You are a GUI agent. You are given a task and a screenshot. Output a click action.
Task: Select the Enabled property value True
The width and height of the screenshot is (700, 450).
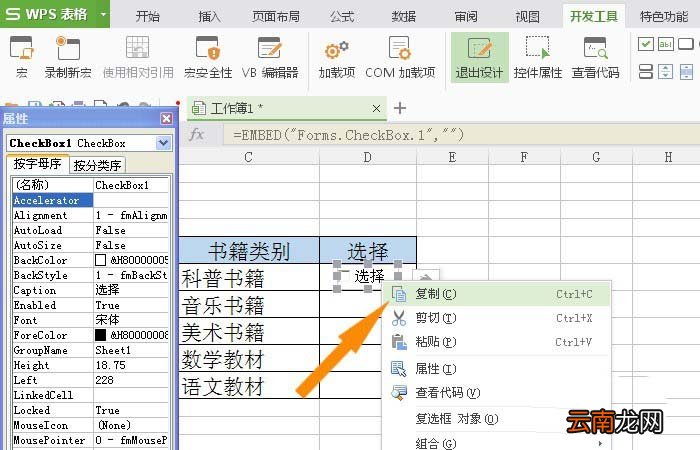[x=131, y=305]
